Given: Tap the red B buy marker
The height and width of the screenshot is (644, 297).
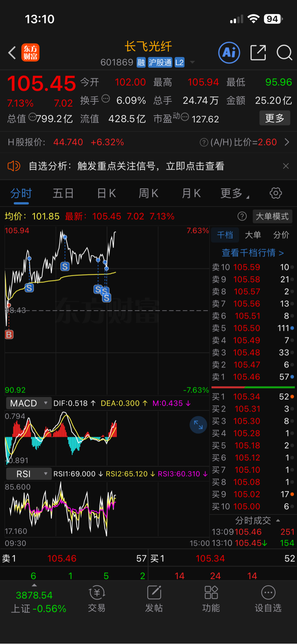Looking at the screenshot, I should (x=9, y=335).
